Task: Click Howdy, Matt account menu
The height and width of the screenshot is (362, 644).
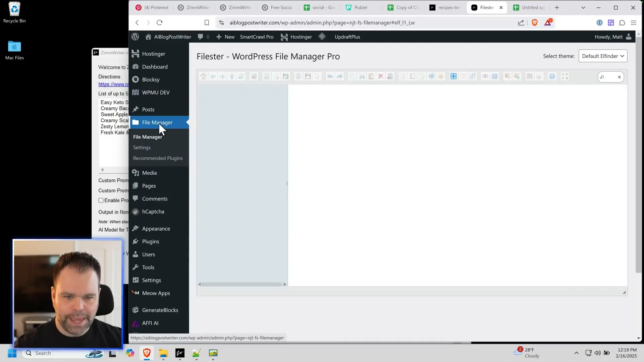Action: (613, 37)
